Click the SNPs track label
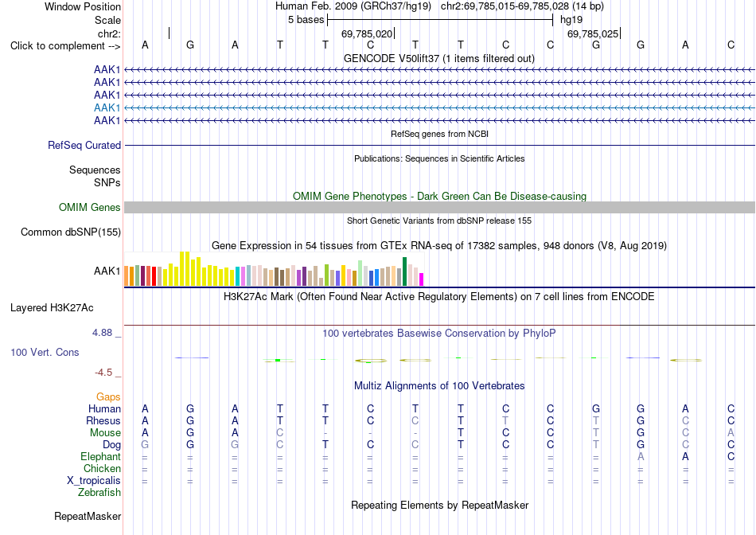Image resolution: width=756 pixels, height=535 pixels. click(x=107, y=183)
